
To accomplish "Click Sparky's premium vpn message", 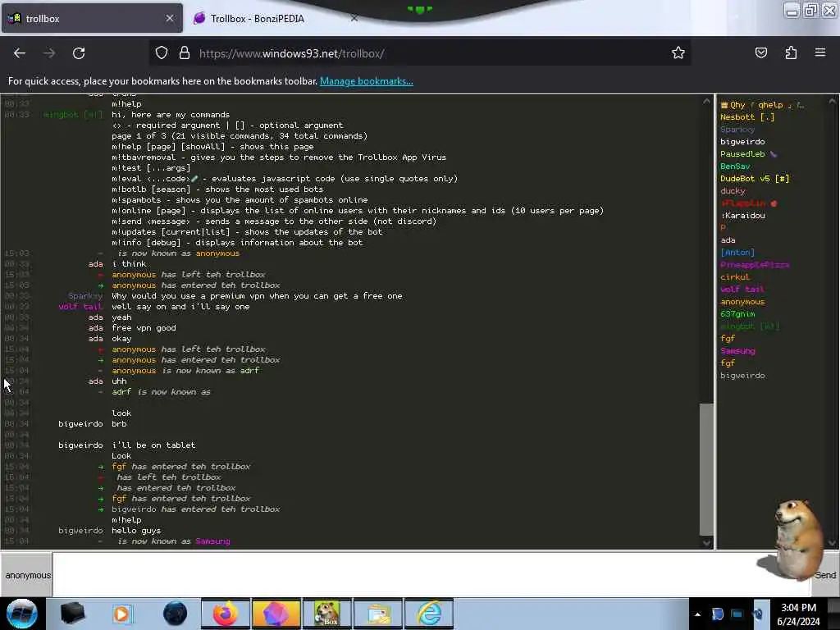I will pyautogui.click(x=257, y=295).
